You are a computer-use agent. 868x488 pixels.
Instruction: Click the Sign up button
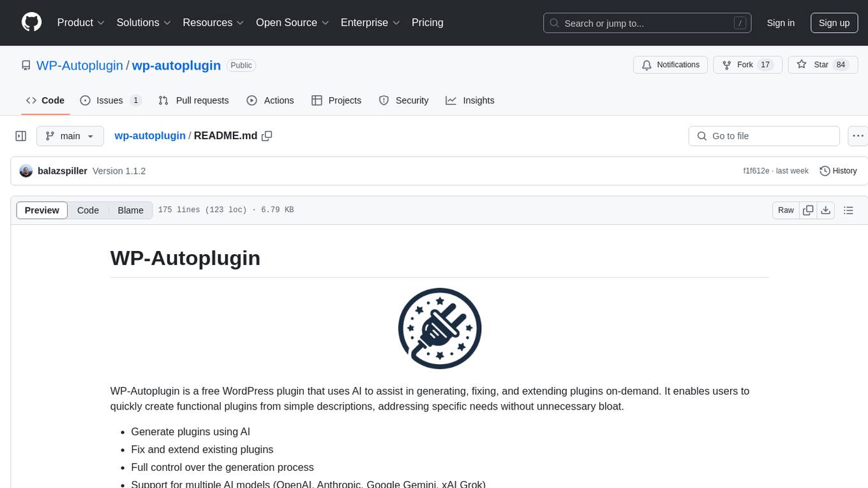pyautogui.click(x=834, y=23)
